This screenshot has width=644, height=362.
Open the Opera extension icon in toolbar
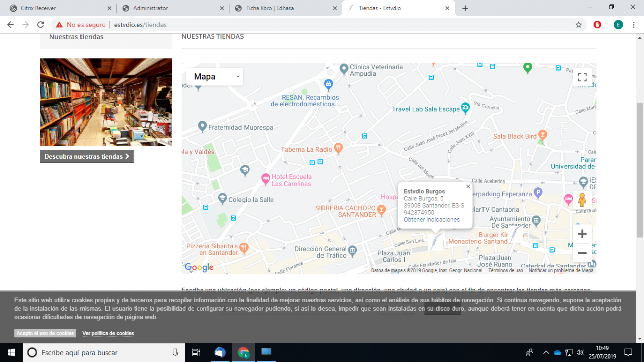click(597, 25)
